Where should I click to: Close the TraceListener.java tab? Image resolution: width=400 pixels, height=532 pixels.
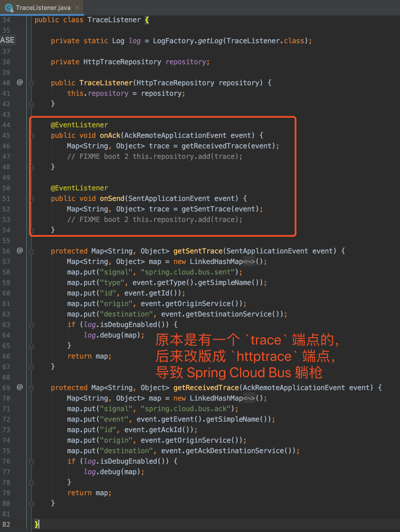pyautogui.click(x=77, y=8)
